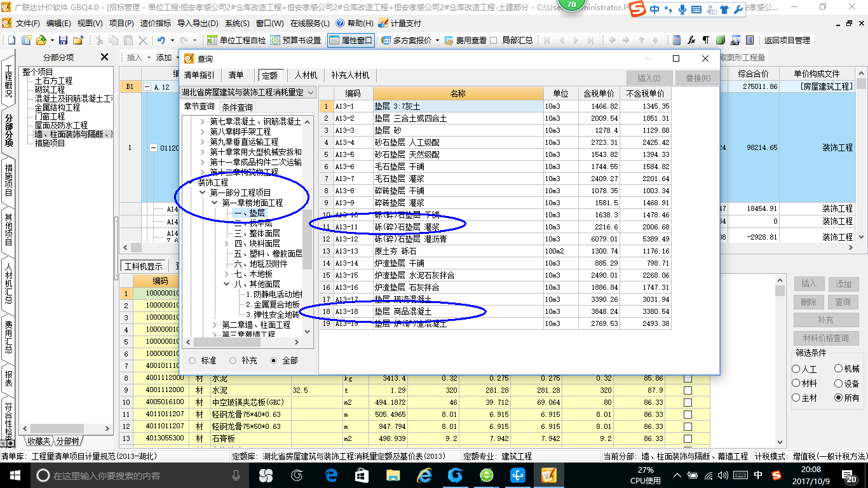868x488 pixels.
Task: Click the 补充 button on right panel
Action: [826, 320]
